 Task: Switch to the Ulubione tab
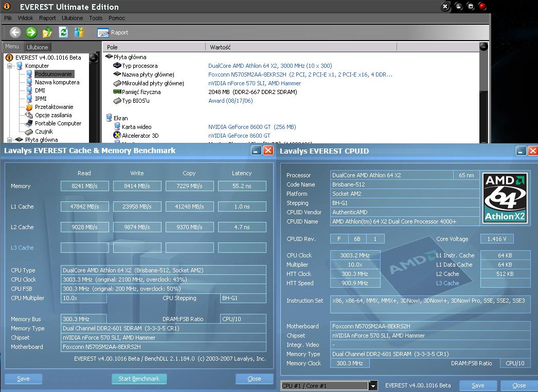point(38,47)
